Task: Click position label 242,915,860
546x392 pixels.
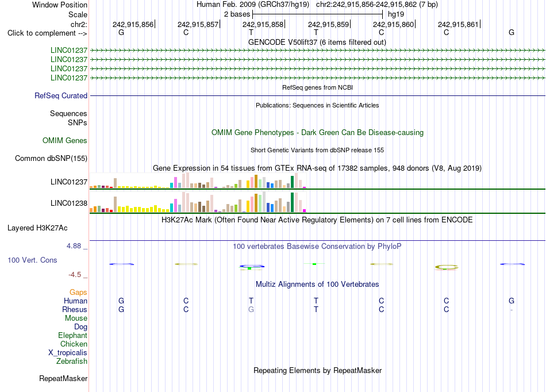Action: (x=393, y=24)
